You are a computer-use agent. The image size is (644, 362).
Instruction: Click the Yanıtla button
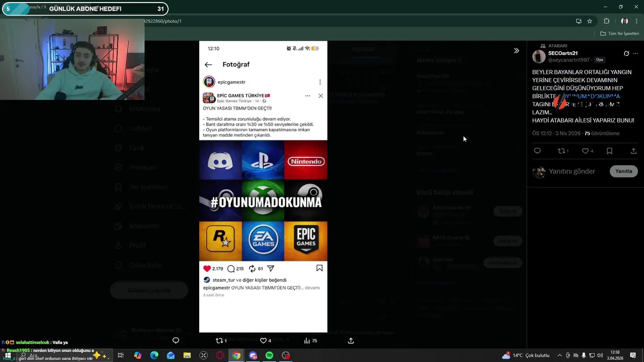624,171
